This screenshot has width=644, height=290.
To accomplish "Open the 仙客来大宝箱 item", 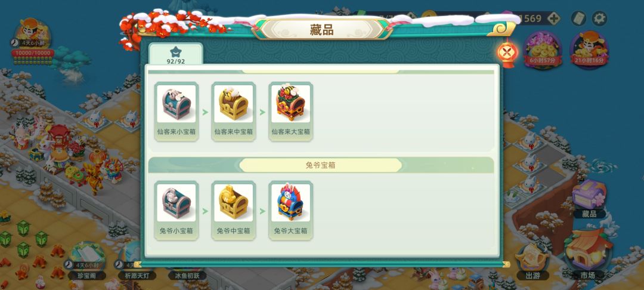I will [291, 112].
